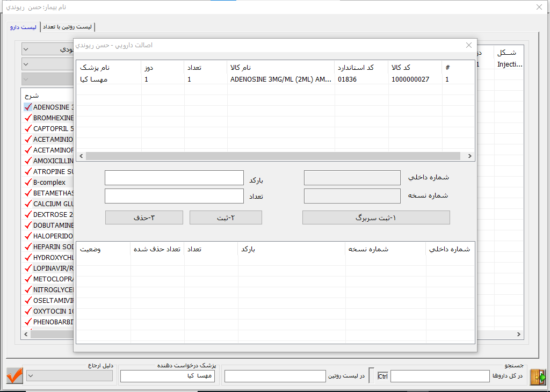The width and height of the screenshot is (550, 392).
Task: Click the red checkmark beside BROMHEXINE
Action: 28,118
